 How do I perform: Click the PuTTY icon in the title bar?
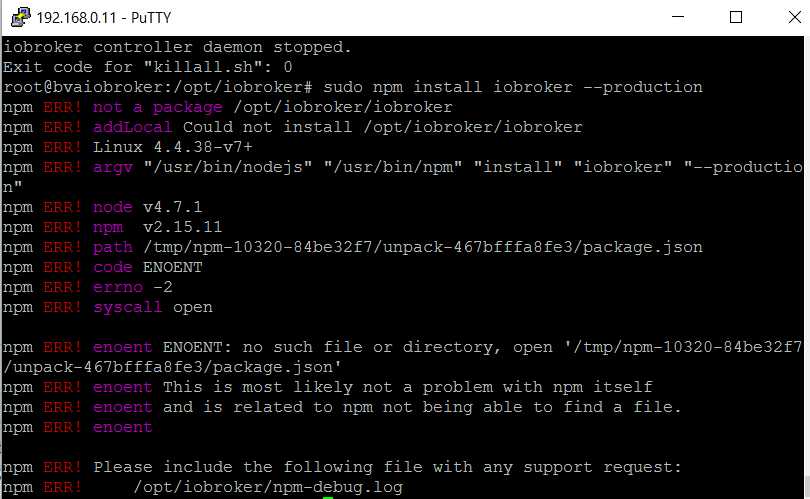click(x=17, y=17)
